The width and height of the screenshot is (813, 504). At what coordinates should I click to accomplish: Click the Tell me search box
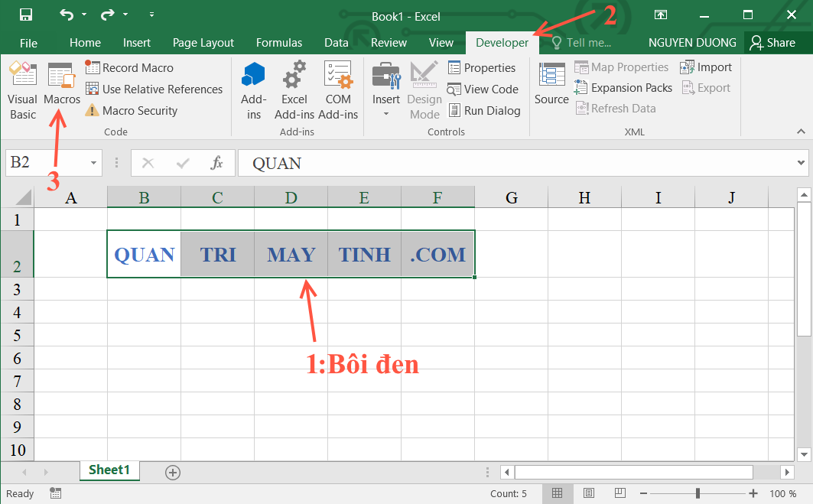582,43
